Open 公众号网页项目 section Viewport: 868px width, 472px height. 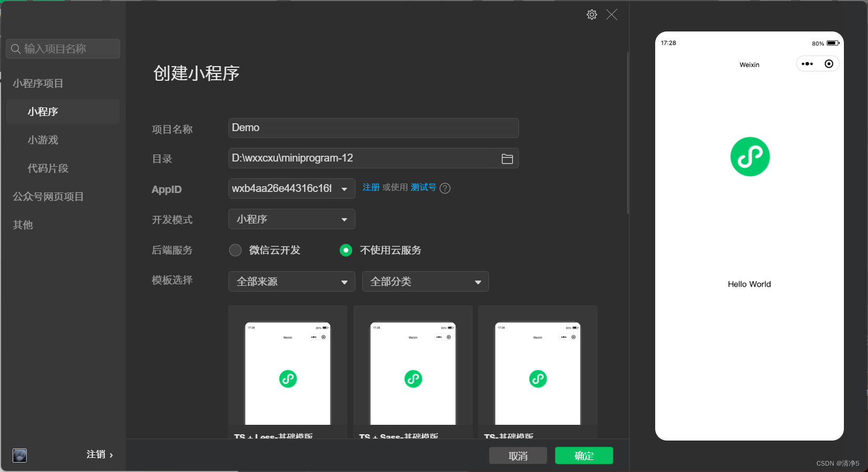click(x=48, y=197)
